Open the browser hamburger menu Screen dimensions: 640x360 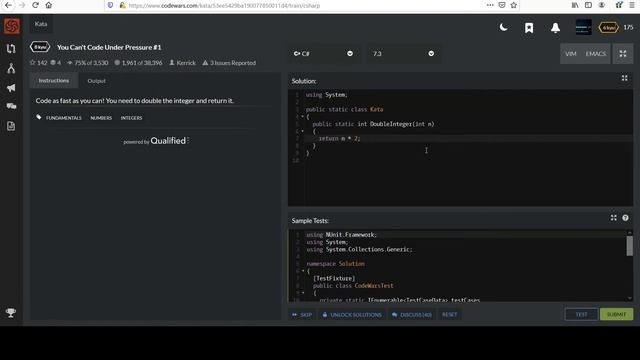[632, 5]
